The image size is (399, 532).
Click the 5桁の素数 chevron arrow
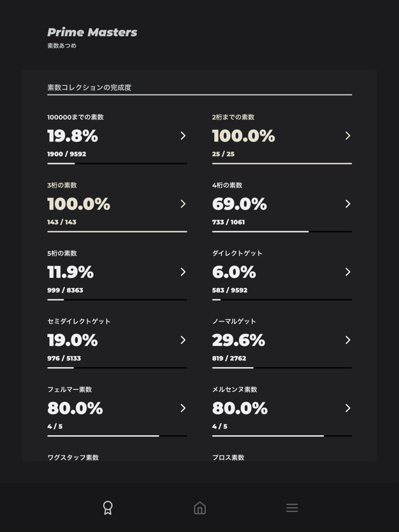[183, 272]
